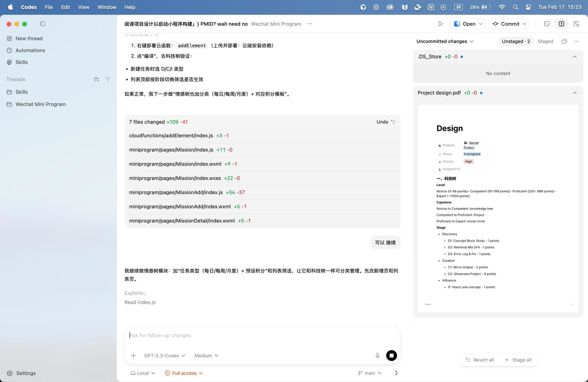Open the Apple menu
588x382 pixels.
pos(10,7)
